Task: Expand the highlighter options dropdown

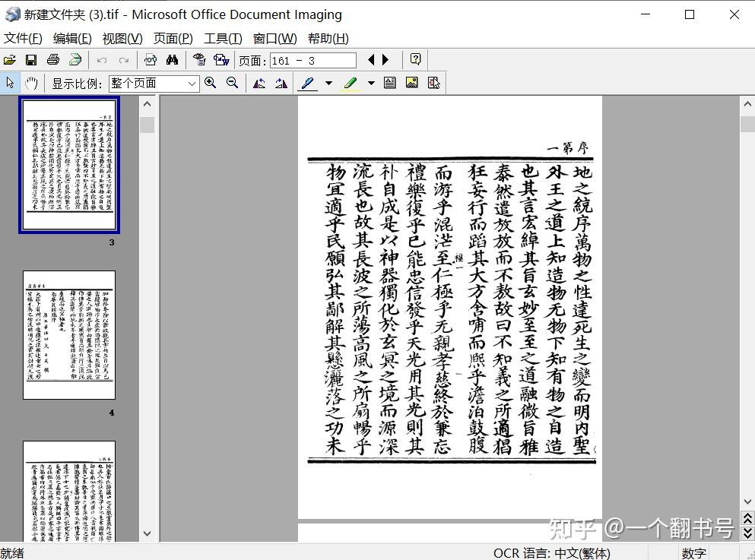Action: 370,82
